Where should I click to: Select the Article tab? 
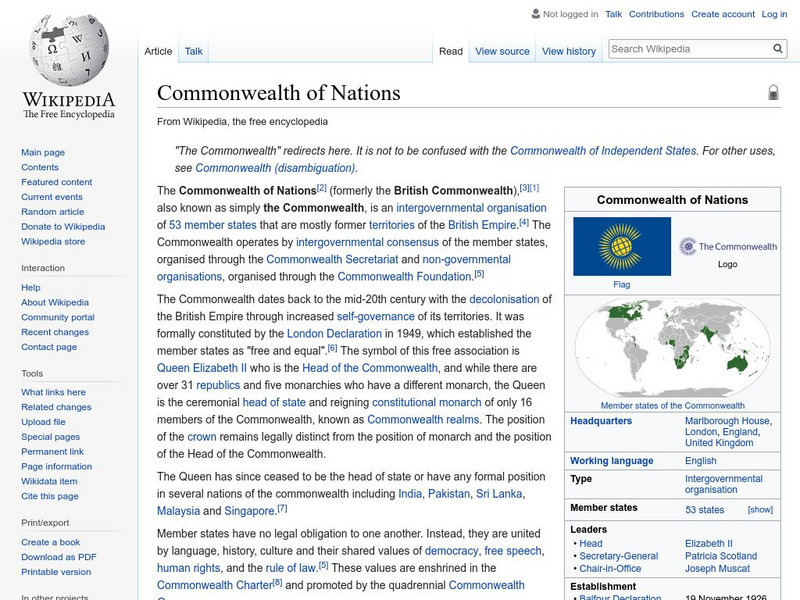pos(158,51)
